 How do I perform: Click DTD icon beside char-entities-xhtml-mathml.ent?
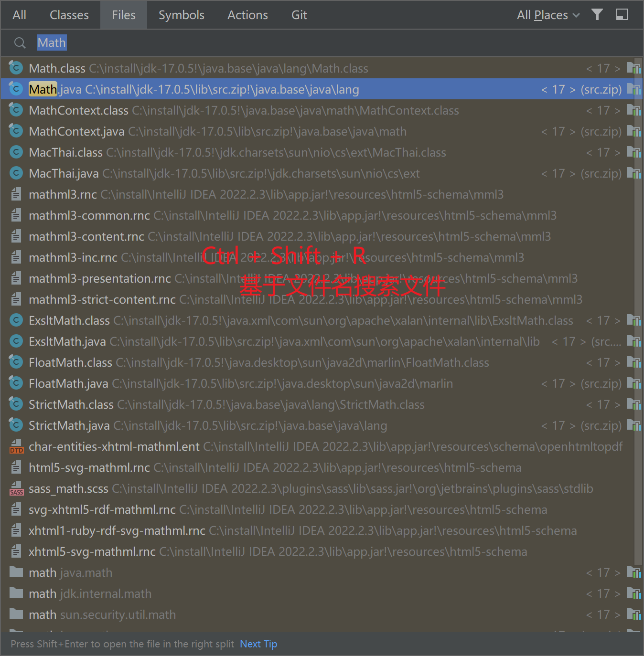click(x=16, y=446)
